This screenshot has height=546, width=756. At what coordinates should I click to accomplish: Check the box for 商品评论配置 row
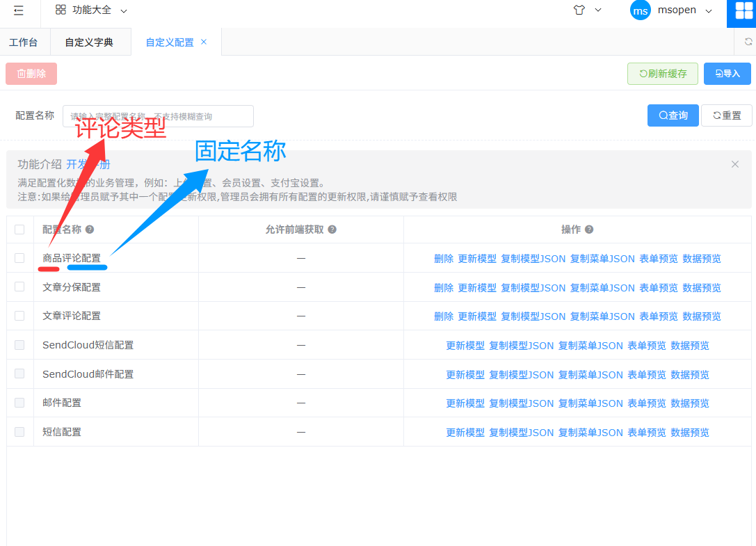pyautogui.click(x=19, y=258)
